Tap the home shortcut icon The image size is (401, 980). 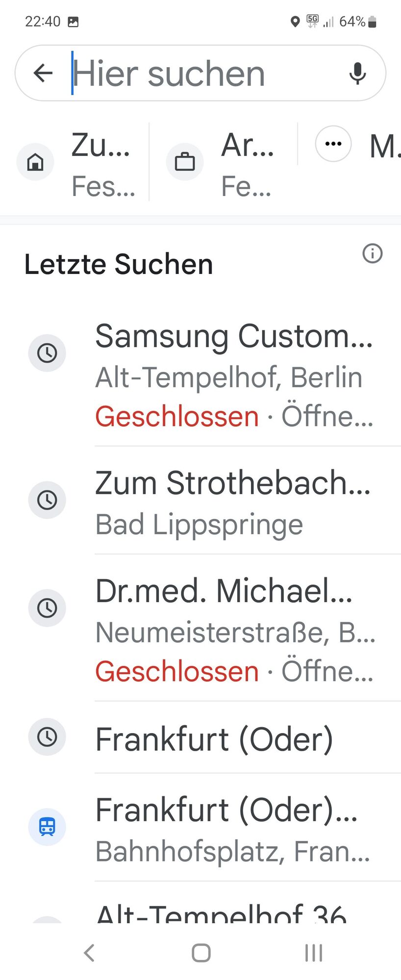tap(35, 162)
